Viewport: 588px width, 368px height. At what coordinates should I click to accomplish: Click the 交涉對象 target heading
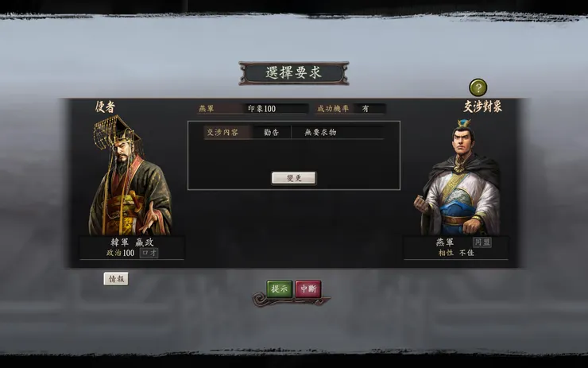coord(483,107)
